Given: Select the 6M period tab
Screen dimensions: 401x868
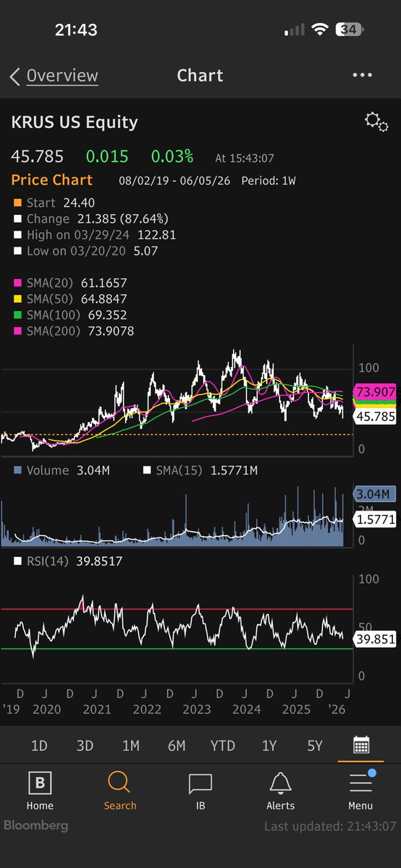Looking at the screenshot, I should tap(177, 746).
